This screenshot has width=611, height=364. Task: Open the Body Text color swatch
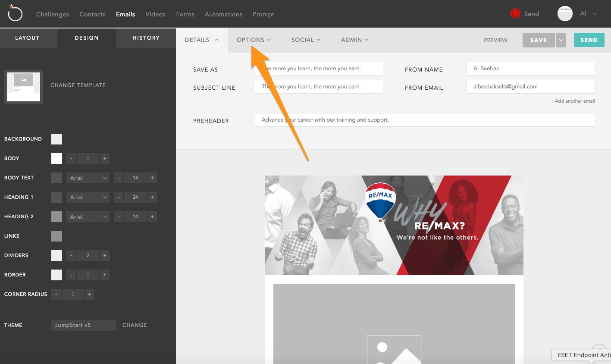coord(56,178)
